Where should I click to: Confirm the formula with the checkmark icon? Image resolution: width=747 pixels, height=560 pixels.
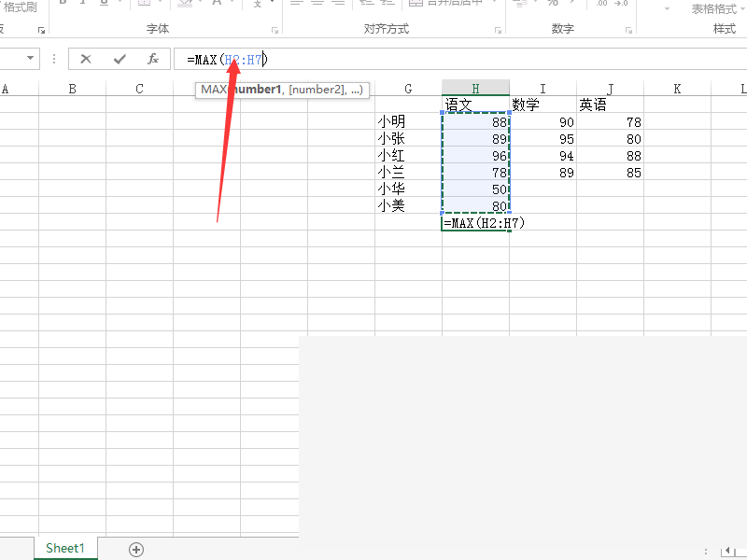(x=120, y=59)
